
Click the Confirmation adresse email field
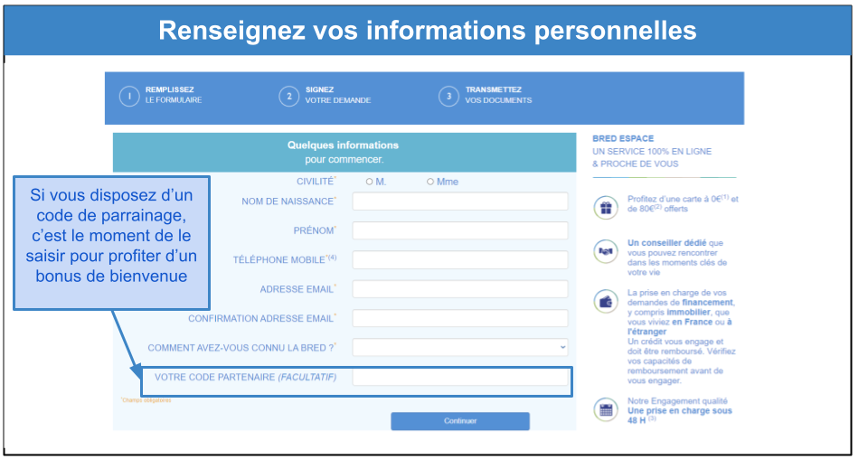coord(460,319)
